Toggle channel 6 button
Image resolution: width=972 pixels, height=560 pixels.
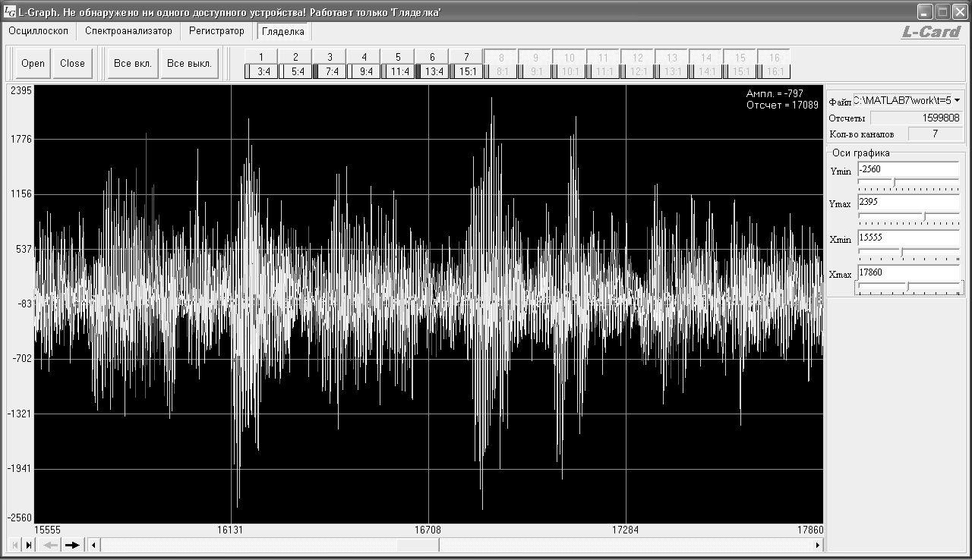point(433,57)
